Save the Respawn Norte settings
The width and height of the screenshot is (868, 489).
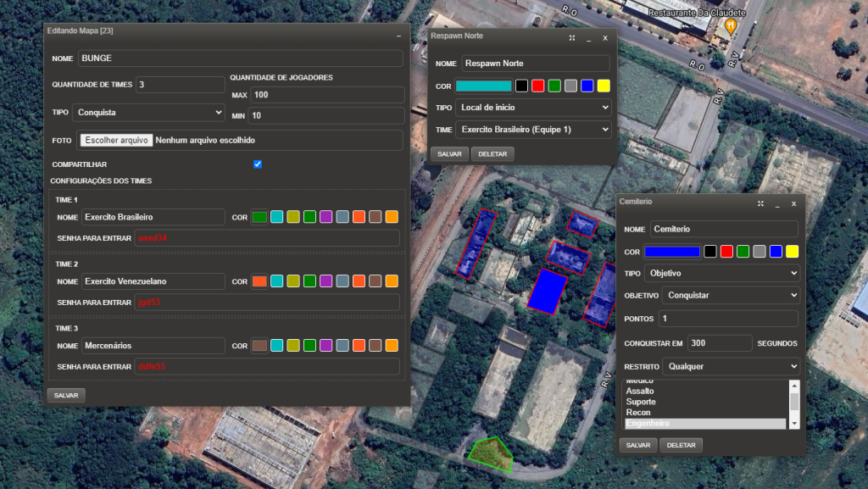tap(449, 154)
